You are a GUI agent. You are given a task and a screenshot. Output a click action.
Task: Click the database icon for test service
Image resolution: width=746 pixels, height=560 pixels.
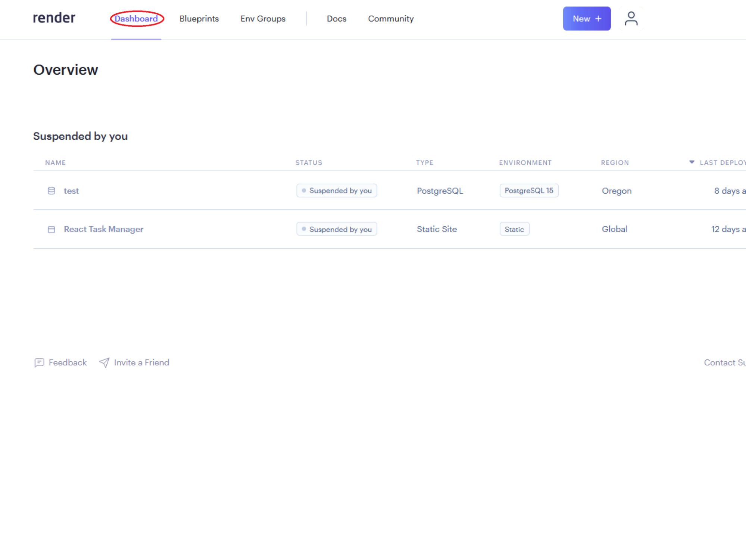point(51,191)
